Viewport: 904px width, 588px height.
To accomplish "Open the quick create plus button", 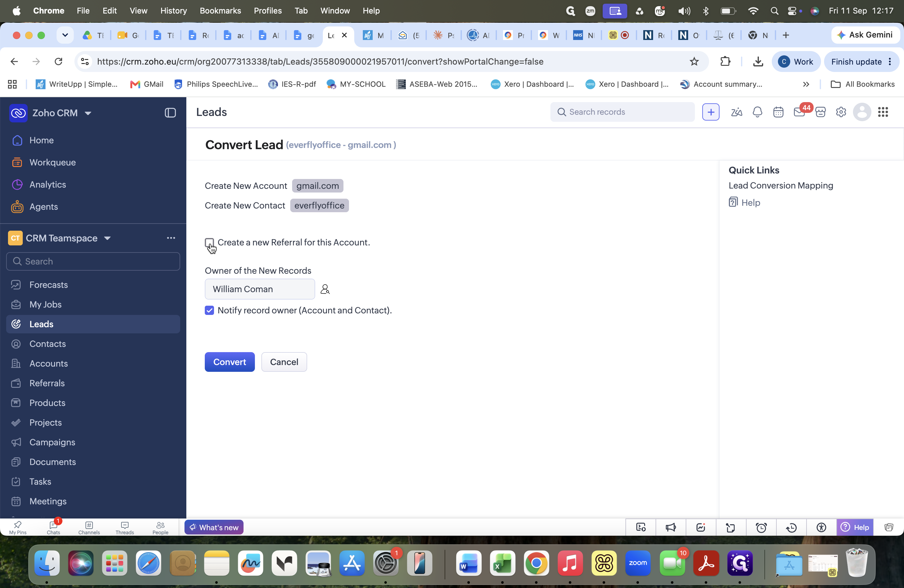I will pos(711,112).
